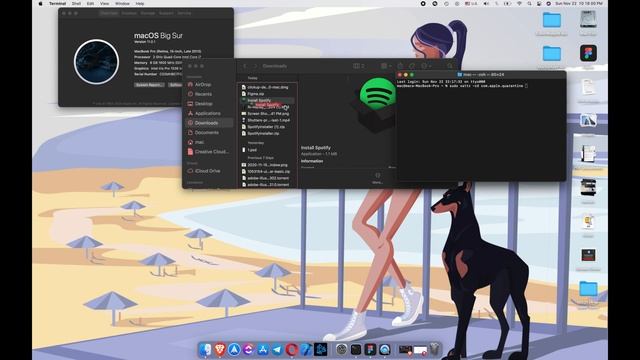Viewport: 640px width, 360px height.
Task: Open Xcode from the Dock
Action: pyautogui.click(x=306, y=349)
